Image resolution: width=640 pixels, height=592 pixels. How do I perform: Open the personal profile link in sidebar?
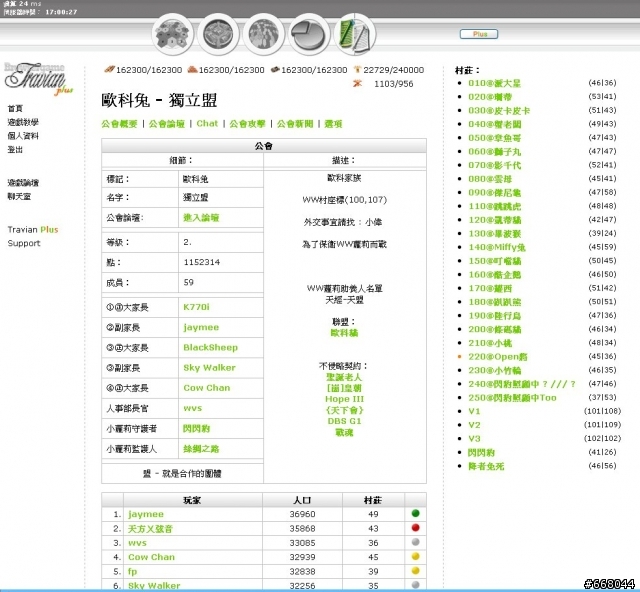[x=23, y=136]
